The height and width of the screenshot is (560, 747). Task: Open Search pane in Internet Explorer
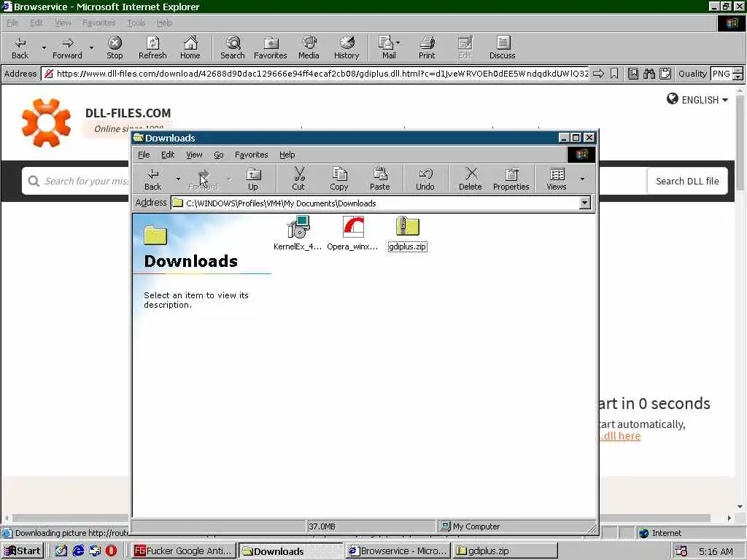233,47
